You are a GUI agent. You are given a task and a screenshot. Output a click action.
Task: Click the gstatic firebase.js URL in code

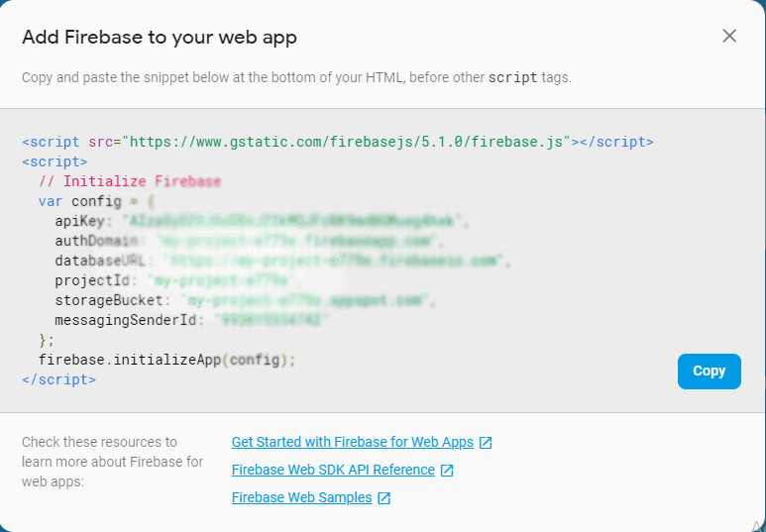348,142
